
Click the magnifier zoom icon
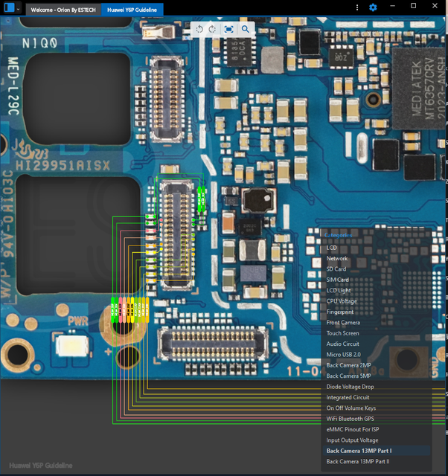pos(246,28)
